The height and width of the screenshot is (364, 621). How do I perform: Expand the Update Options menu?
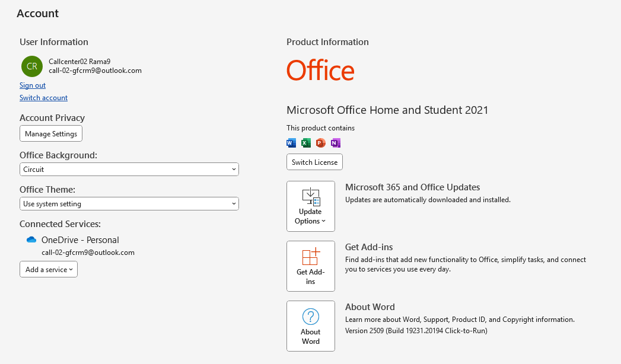pos(311,206)
